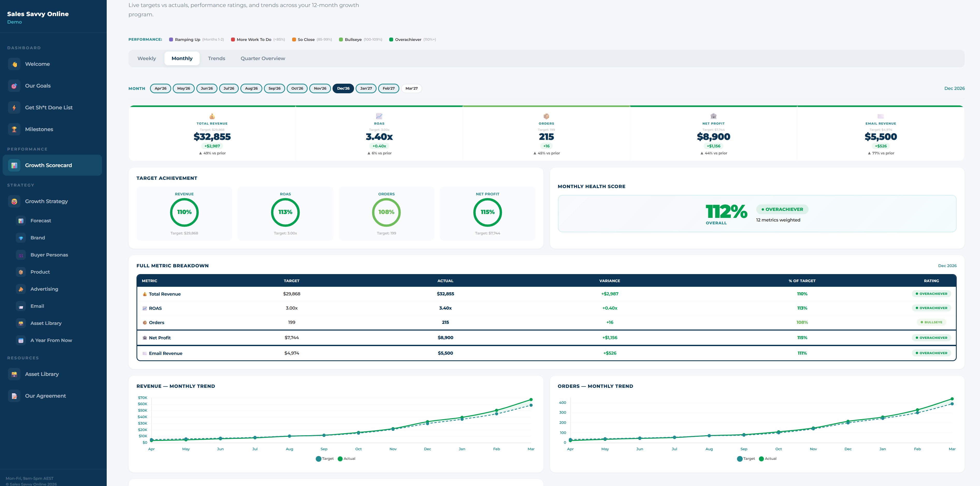
Task: Select the Mar'27 month pill
Action: tap(411, 88)
